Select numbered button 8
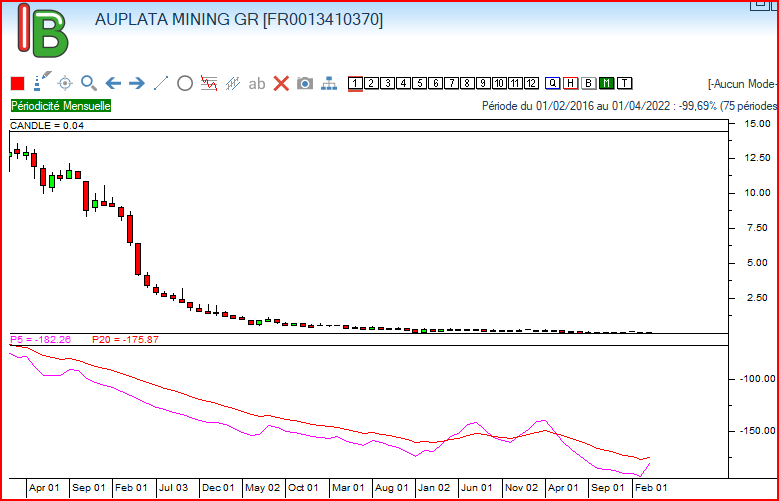This screenshot has width=779, height=501. 467,84
